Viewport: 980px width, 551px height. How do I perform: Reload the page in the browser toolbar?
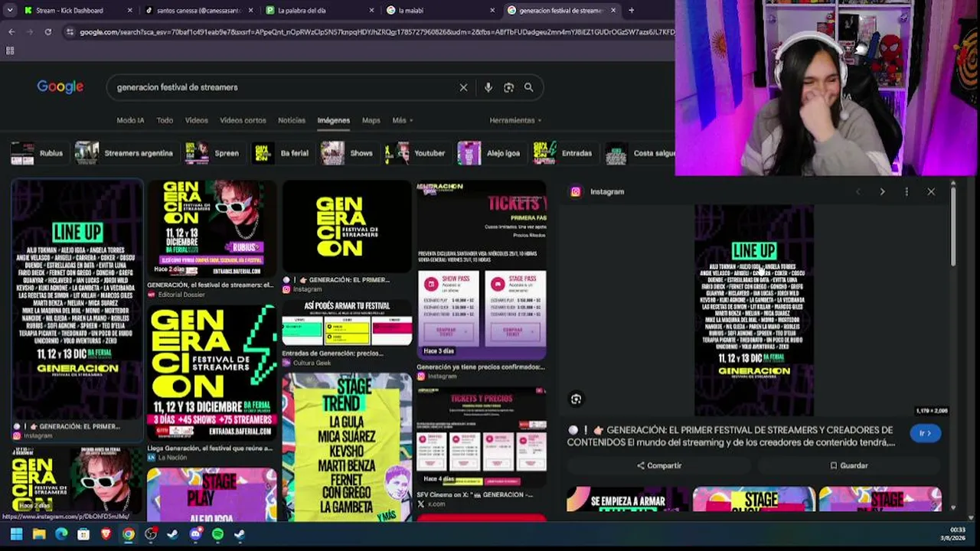(47, 32)
